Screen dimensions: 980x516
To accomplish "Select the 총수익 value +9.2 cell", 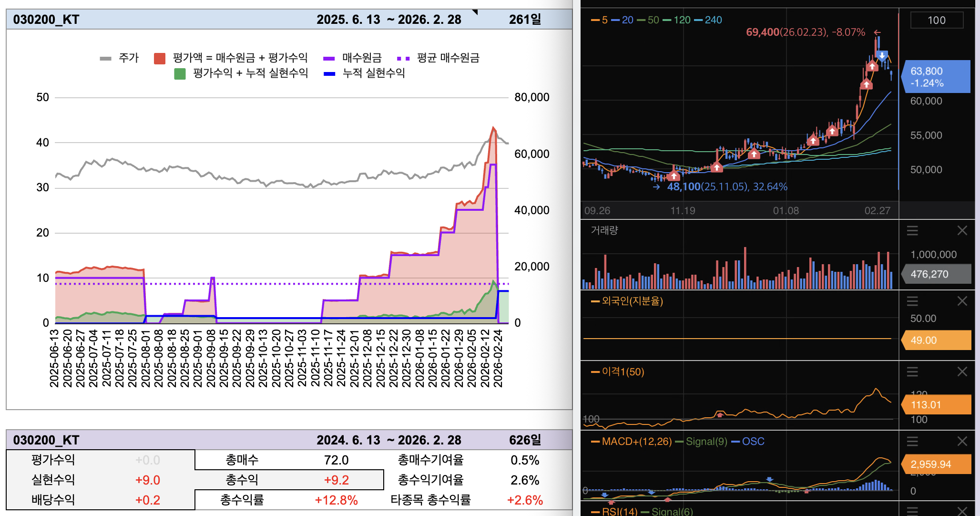I will point(336,480).
